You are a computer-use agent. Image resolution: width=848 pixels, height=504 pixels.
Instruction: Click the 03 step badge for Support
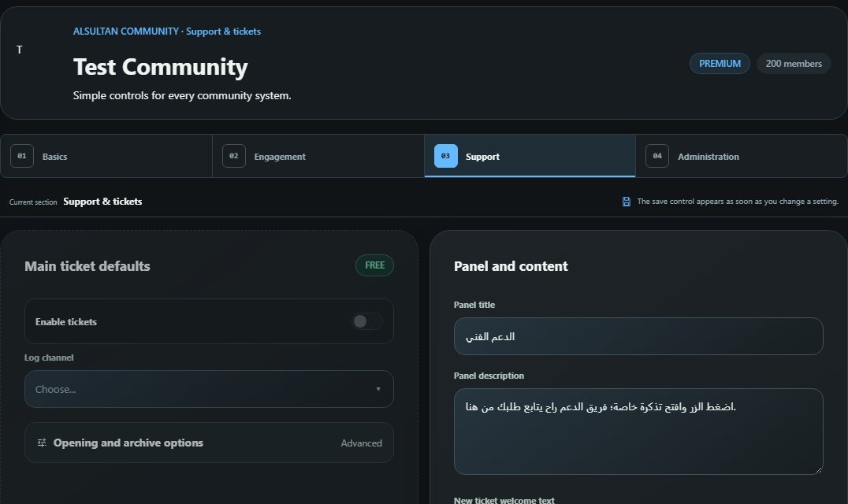tap(445, 156)
